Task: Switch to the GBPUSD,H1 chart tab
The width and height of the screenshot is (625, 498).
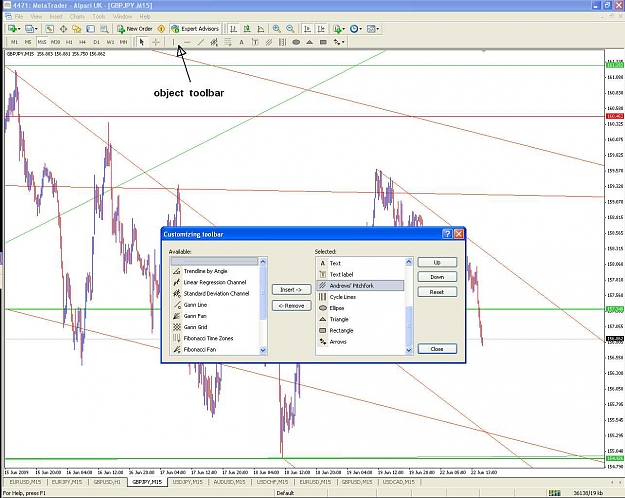Action: click(x=107, y=482)
